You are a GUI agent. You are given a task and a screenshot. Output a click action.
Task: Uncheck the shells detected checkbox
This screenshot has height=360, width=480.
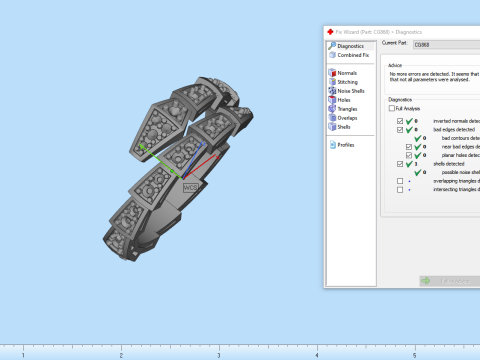point(400,164)
